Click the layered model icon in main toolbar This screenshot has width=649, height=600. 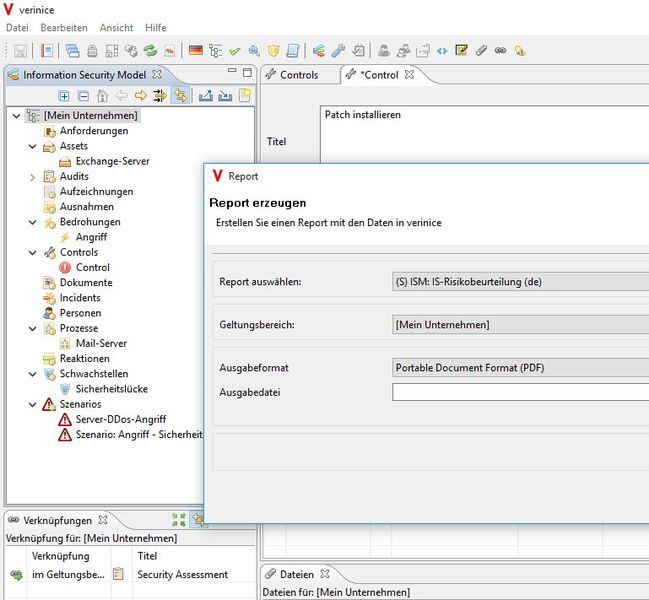[318, 51]
